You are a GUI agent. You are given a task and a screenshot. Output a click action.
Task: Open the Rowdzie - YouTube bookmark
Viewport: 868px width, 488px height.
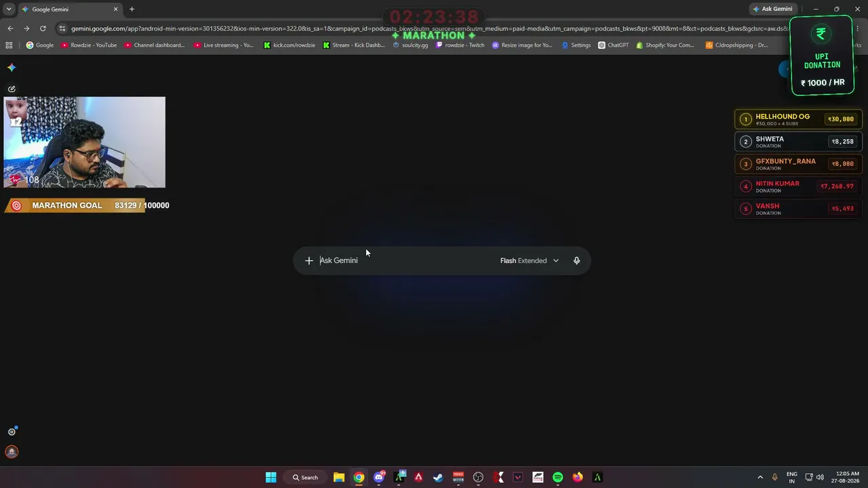click(x=89, y=45)
